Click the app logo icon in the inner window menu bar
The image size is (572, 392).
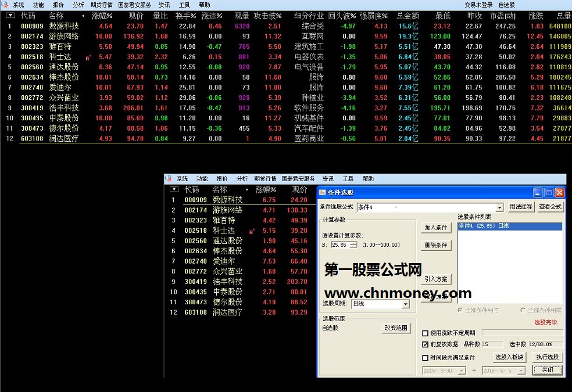pos(168,178)
